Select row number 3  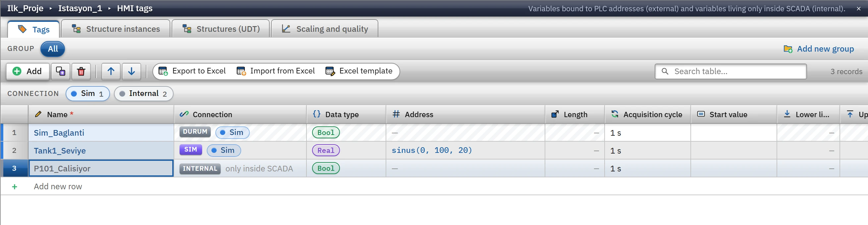point(14,168)
